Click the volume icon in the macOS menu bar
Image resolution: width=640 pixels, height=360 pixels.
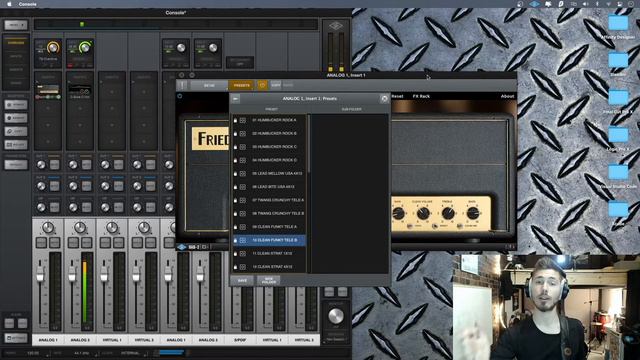(x=585, y=4)
